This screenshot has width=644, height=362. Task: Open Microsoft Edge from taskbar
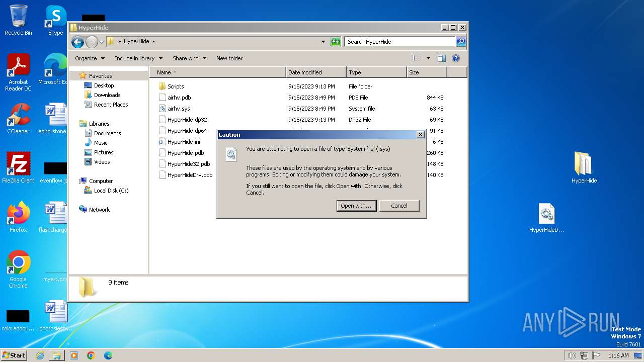108,355
